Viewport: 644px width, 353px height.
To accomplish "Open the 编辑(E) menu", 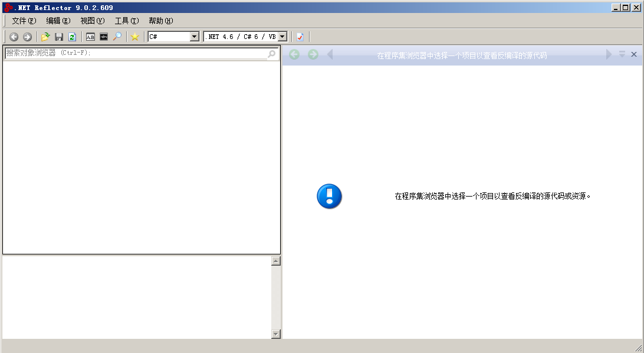I will (x=58, y=21).
